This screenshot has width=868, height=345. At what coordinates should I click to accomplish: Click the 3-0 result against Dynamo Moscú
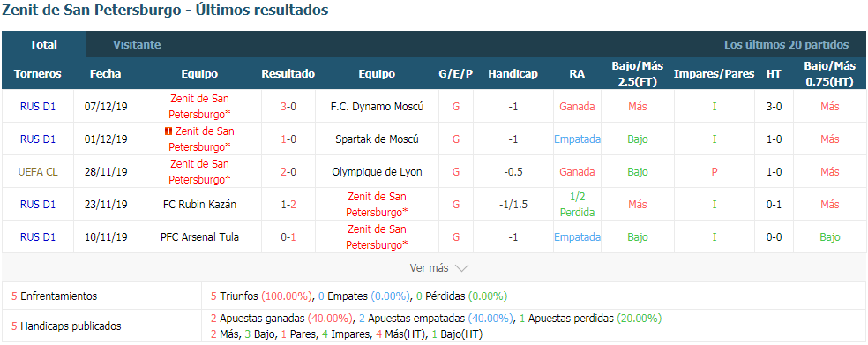(x=288, y=107)
